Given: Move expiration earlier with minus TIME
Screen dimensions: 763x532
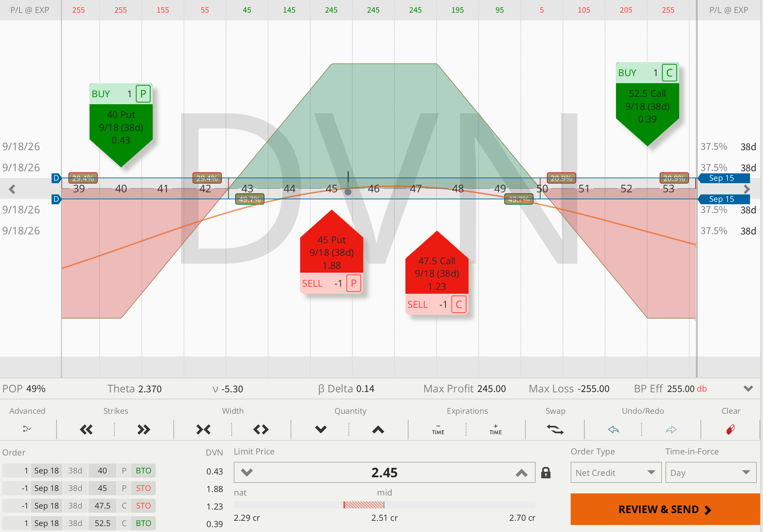Looking at the screenshot, I should [438, 430].
